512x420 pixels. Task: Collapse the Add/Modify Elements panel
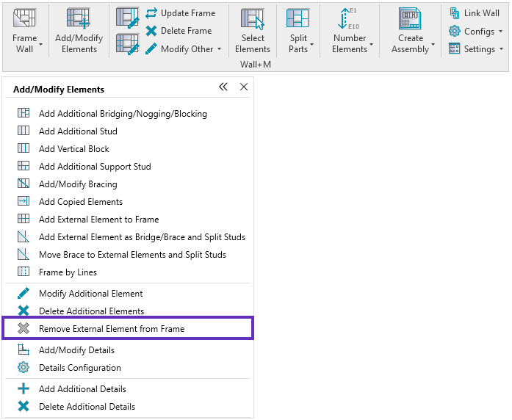223,87
